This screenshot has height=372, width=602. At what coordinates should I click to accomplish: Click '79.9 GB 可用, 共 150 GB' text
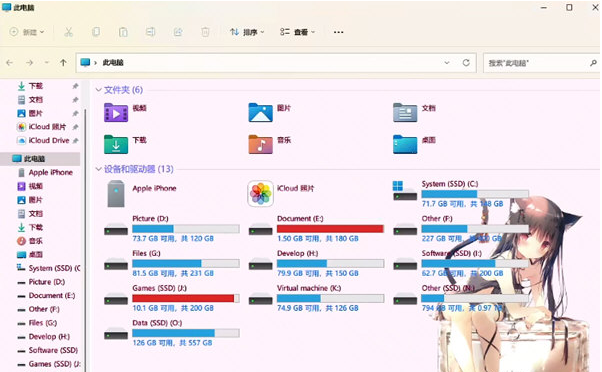318,274
